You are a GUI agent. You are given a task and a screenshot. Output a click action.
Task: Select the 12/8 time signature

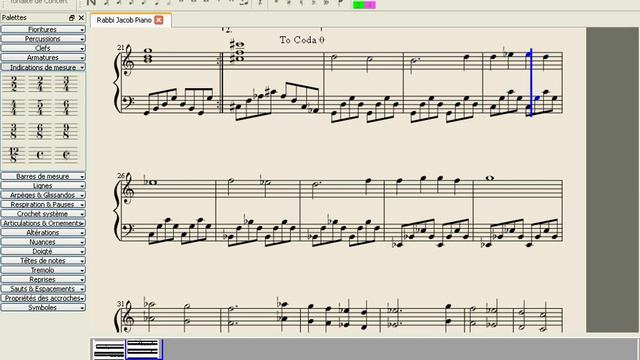click(x=14, y=155)
